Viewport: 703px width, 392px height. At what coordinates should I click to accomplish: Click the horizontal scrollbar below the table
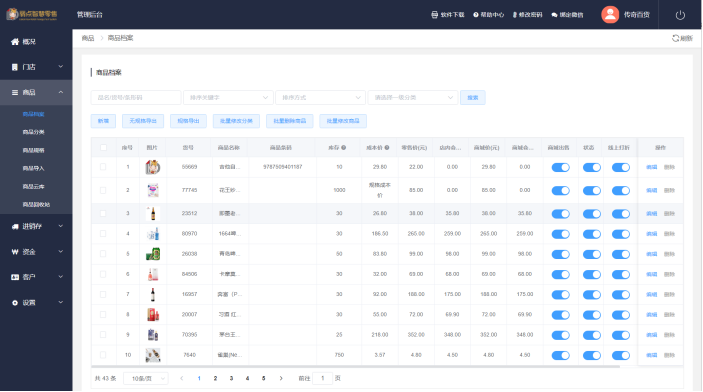coord(356,366)
